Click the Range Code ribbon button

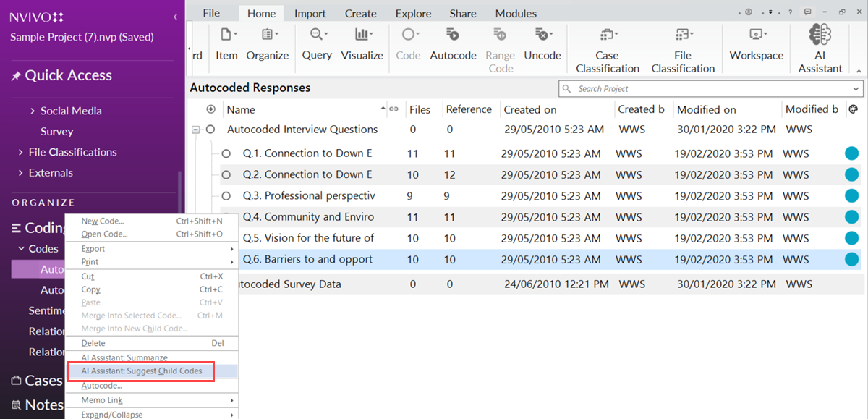pos(500,50)
